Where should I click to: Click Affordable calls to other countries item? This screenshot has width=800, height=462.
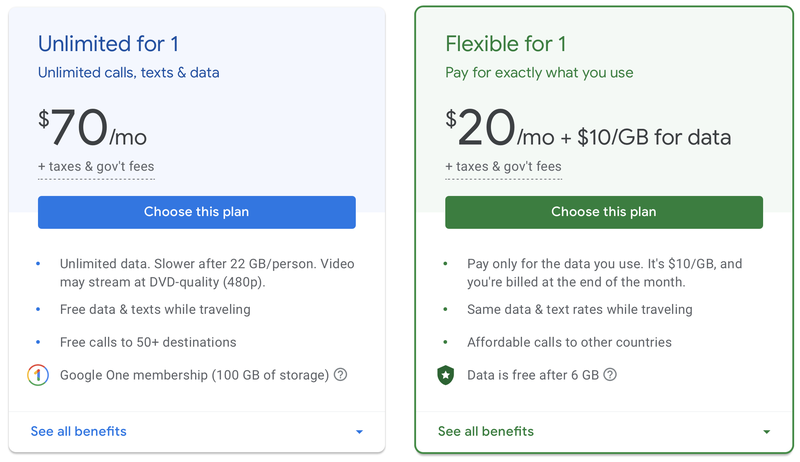(x=569, y=342)
